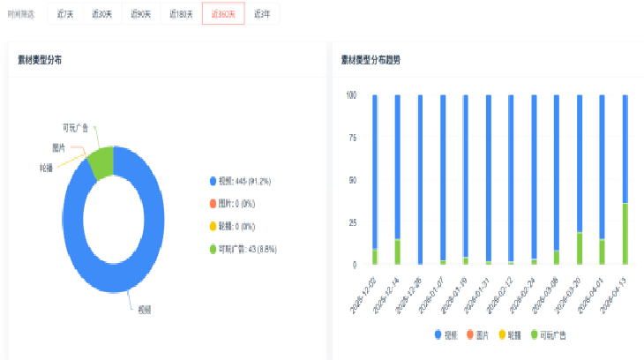Toggle 轮播 in the pie chart legend

[x=233, y=227]
